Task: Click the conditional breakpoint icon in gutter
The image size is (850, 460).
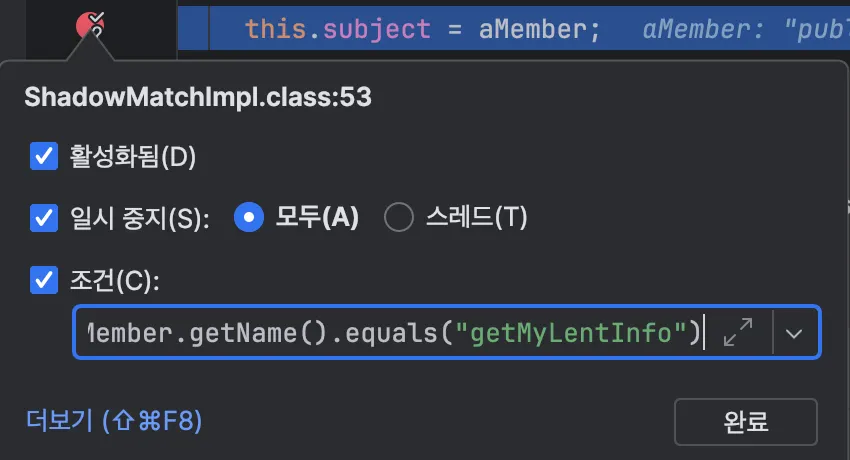Action: (x=91, y=25)
